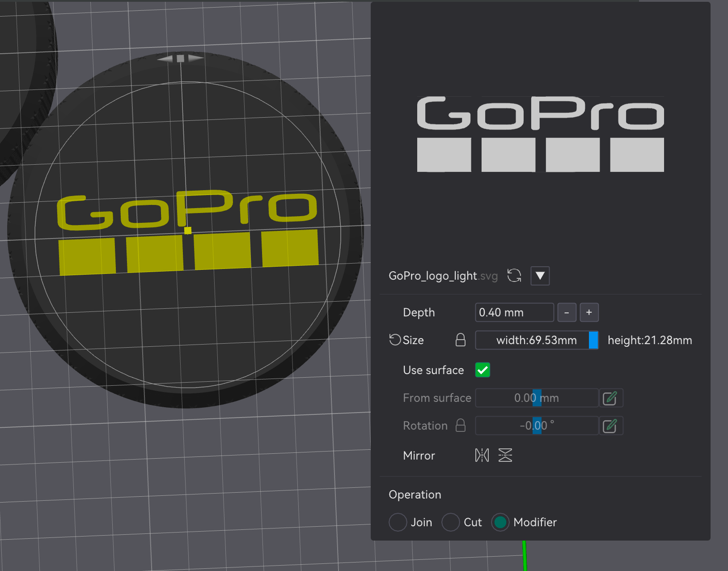Toggle the Rotation lock icon
The image size is (728, 571).
point(461,425)
